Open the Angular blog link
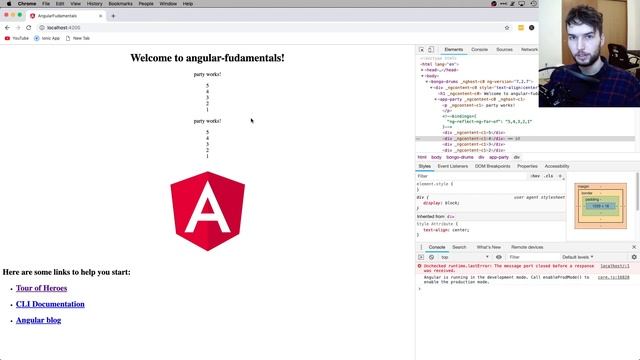This screenshot has width=640, height=360. point(38,320)
